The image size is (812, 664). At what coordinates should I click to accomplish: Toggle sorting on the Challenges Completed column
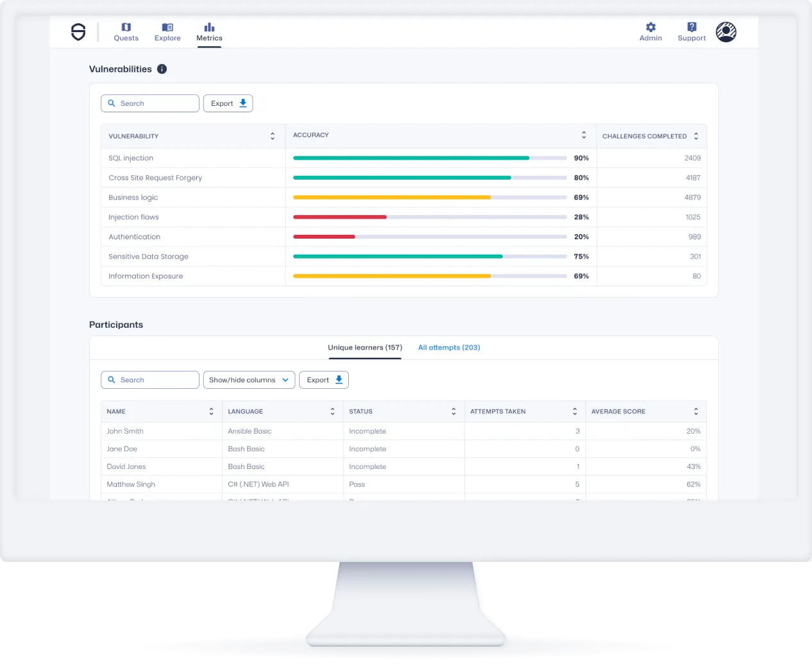coord(697,135)
